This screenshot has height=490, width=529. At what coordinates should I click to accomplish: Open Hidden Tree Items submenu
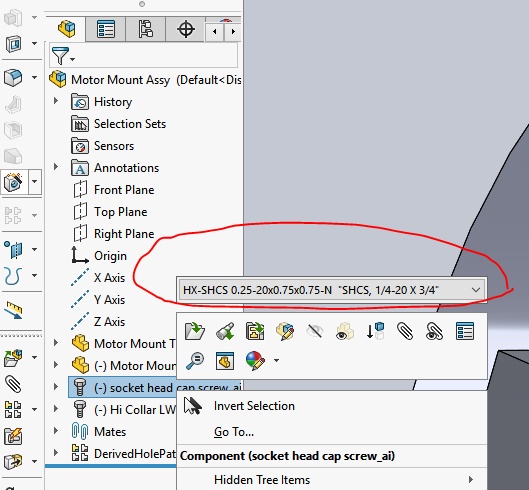click(332, 480)
